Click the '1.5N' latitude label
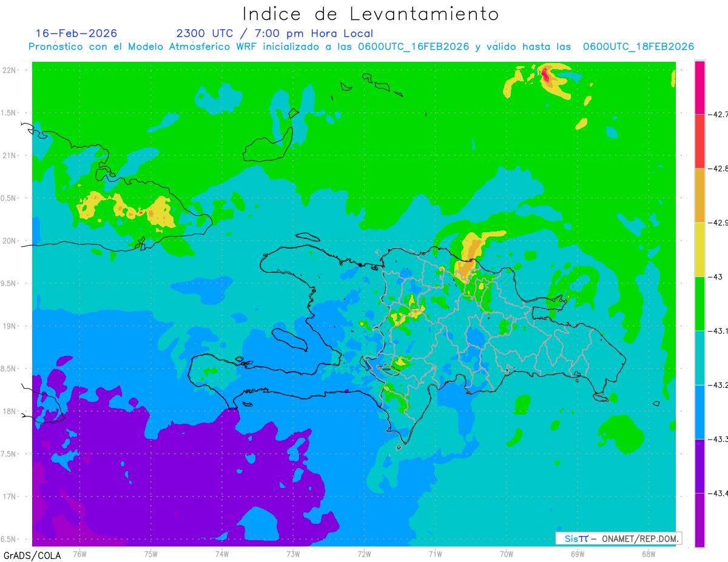 tap(8, 113)
